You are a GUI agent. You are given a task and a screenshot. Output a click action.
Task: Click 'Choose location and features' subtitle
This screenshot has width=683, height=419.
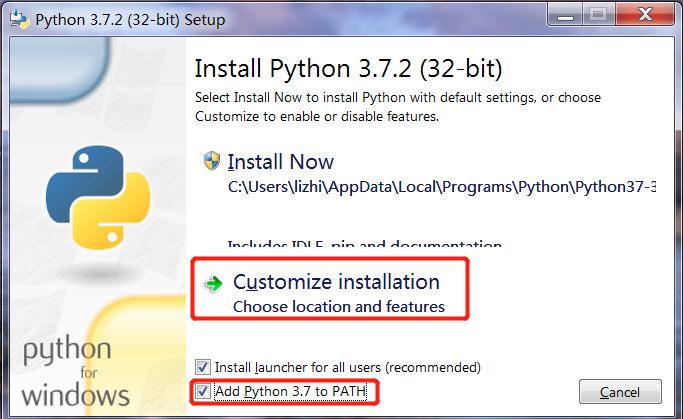coord(339,307)
